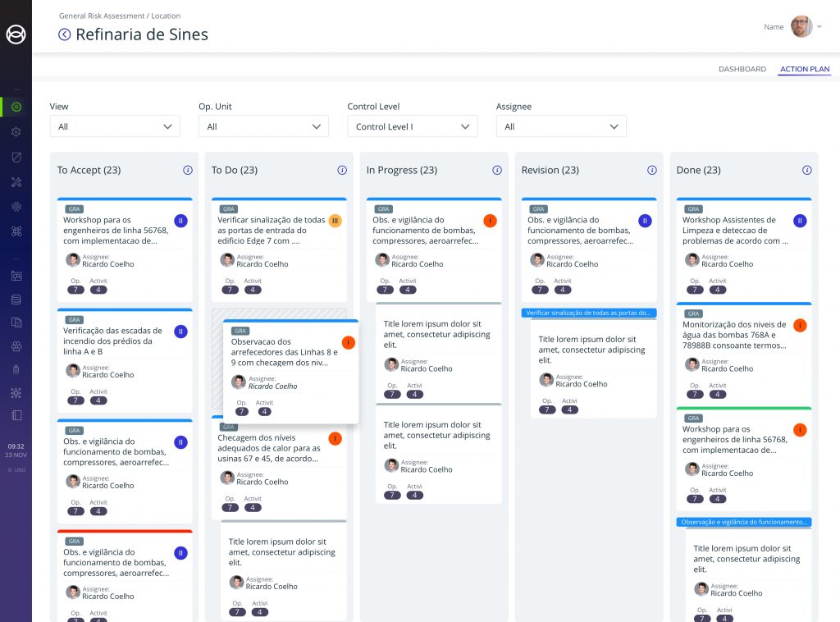Expand the Op. Unit dropdown
Screen dimensions: 840x622
coord(263,126)
